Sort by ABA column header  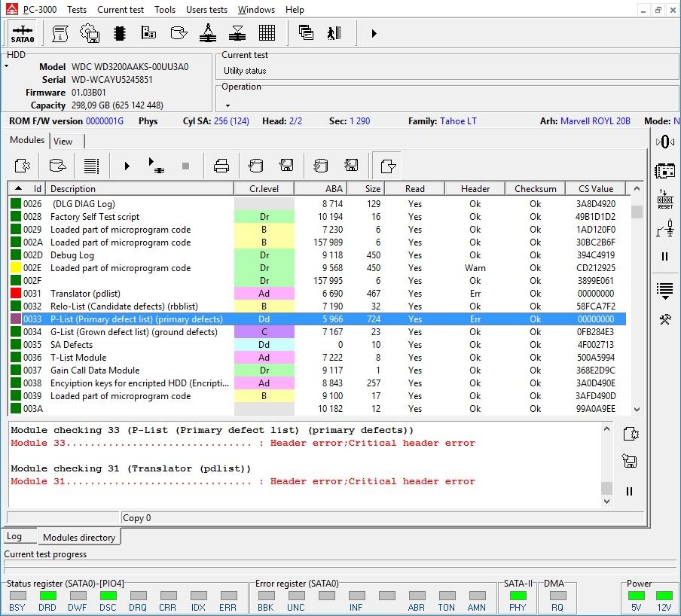pos(322,189)
